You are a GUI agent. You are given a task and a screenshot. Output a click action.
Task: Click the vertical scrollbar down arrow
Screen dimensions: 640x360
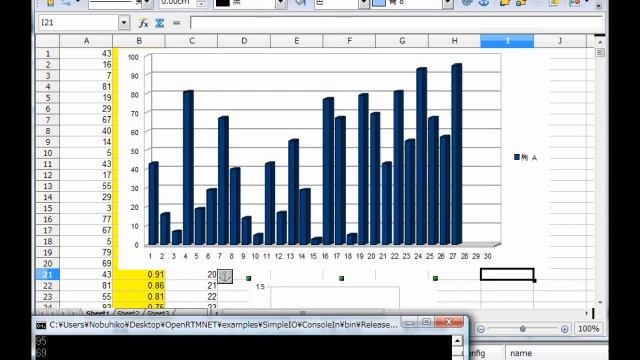coord(600,302)
